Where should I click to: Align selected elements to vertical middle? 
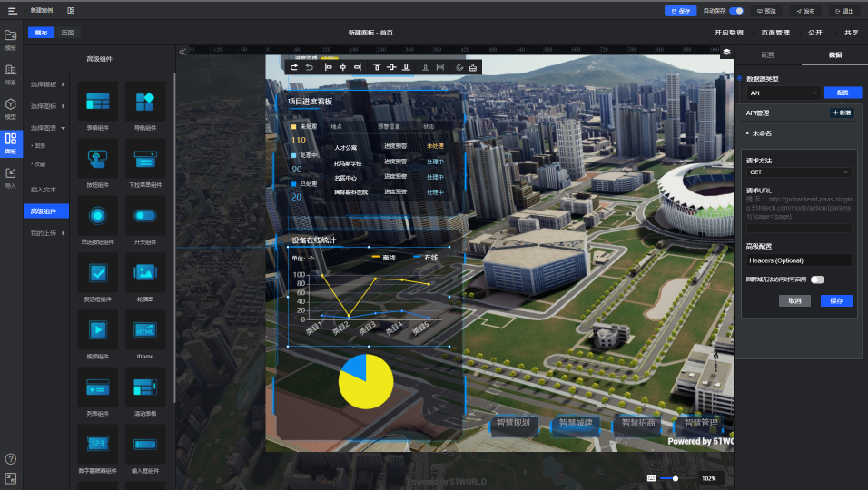pos(391,67)
